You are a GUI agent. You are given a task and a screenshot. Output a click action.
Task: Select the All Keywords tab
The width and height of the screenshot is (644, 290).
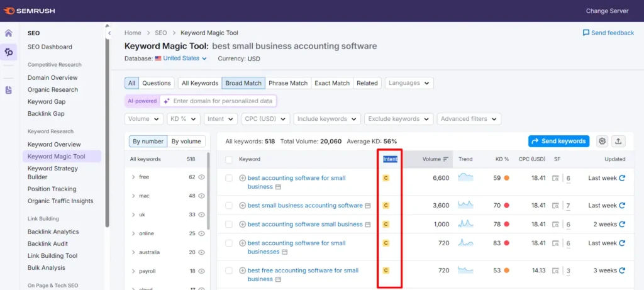click(x=200, y=83)
